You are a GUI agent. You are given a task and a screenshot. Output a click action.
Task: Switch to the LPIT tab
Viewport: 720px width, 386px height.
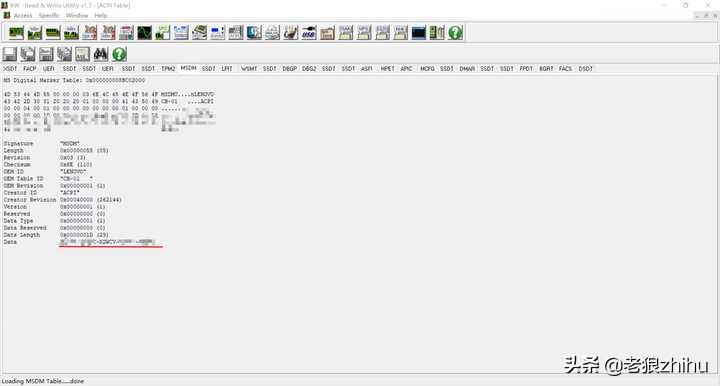click(227, 69)
